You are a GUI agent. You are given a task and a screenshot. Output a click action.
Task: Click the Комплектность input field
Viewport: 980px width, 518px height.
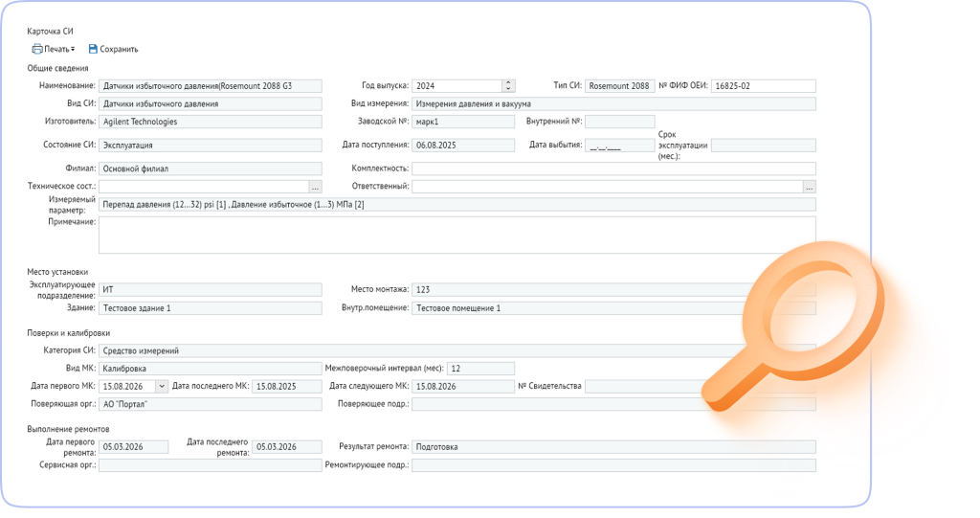[x=613, y=169]
